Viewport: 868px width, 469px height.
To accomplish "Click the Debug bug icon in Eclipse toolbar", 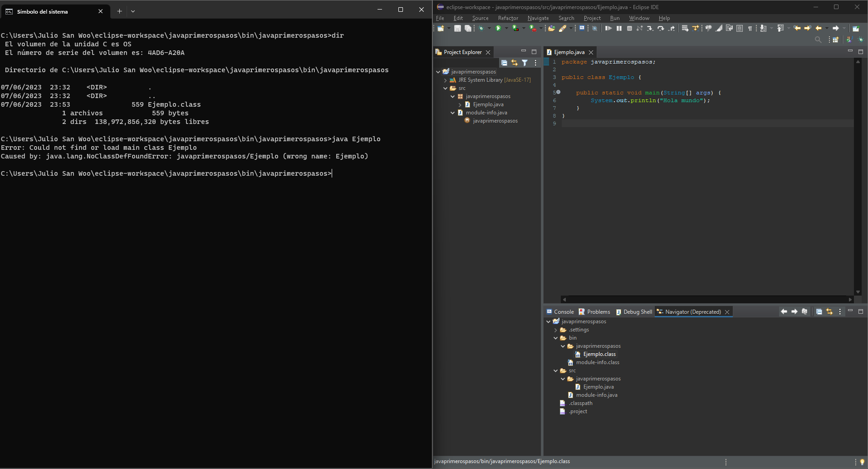I will [x=481, y=28].
